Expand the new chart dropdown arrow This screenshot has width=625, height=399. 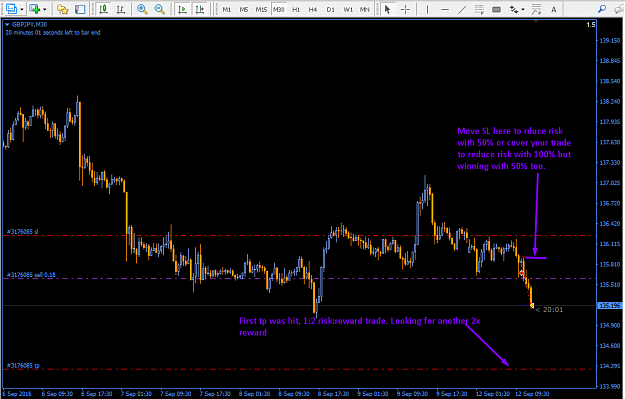tap(22, 9)
